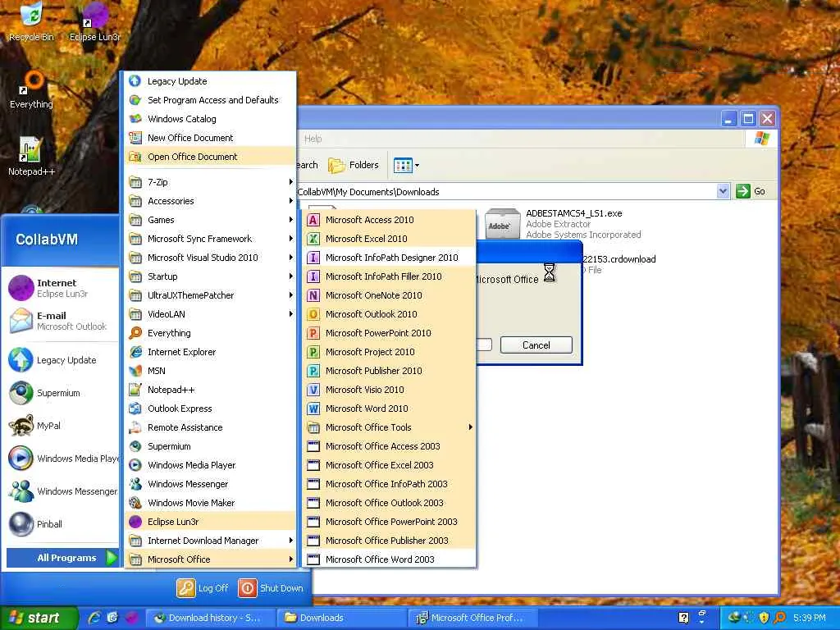The width and height of the screenshot is (840, 630).
Task: Expand UltraUXThemePatcher folder
Action: pyautogui.click(x=211, y=295)
